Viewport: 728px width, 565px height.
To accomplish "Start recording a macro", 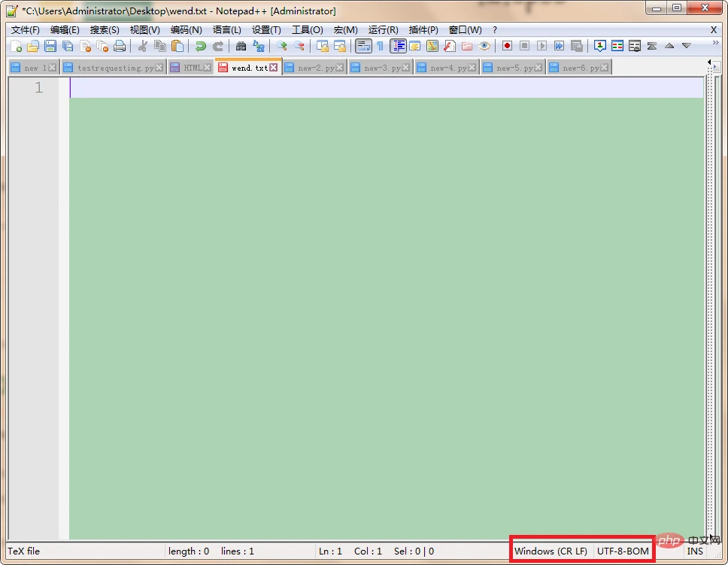I will [505, 46].
